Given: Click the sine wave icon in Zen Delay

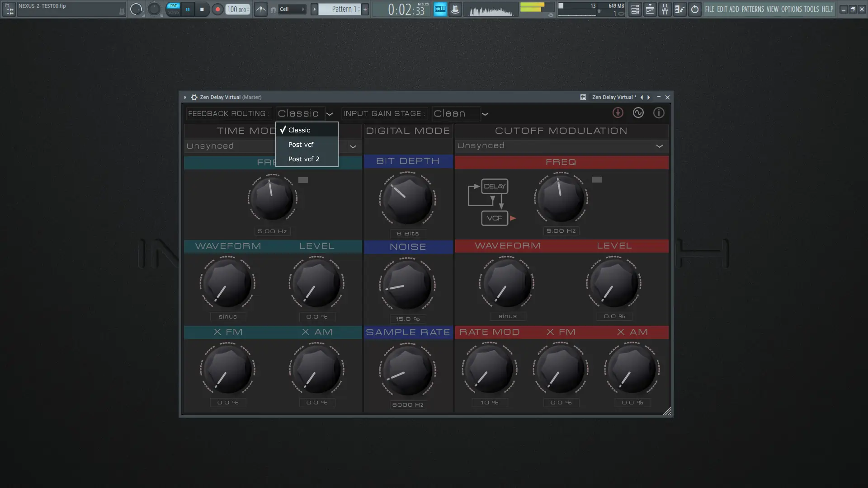Looking at the screenshot, I should pyautogui.click(x=638, y=113).
